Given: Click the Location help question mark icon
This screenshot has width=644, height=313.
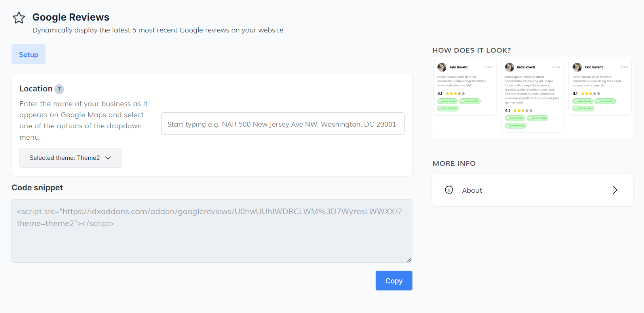Looking at the screenshot, I should click(59, 89).
